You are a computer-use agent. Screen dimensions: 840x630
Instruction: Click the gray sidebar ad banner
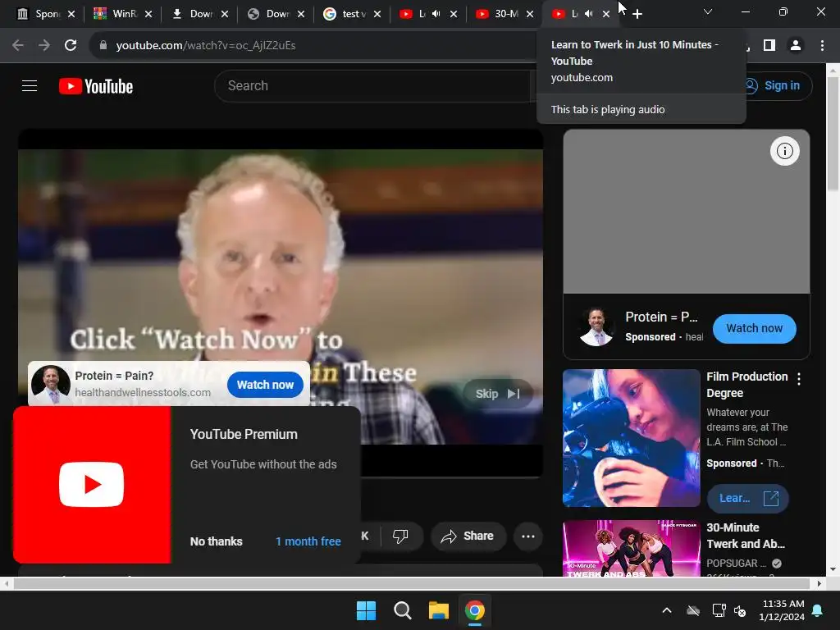[x=687, y=211]
